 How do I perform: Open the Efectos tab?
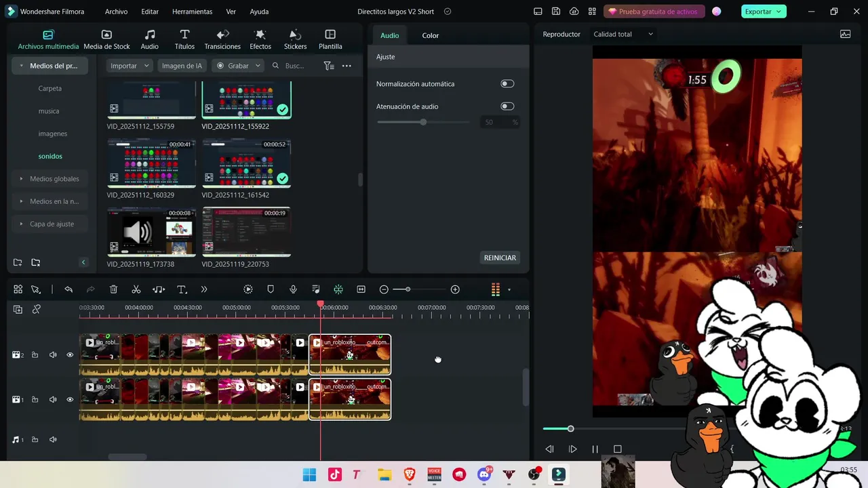point(260,40)
